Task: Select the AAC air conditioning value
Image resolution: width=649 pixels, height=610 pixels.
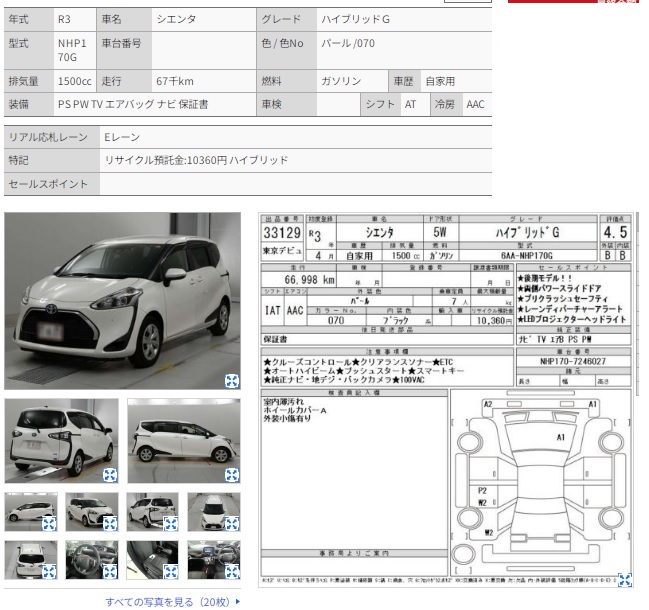Action: [x=477, y=104]
